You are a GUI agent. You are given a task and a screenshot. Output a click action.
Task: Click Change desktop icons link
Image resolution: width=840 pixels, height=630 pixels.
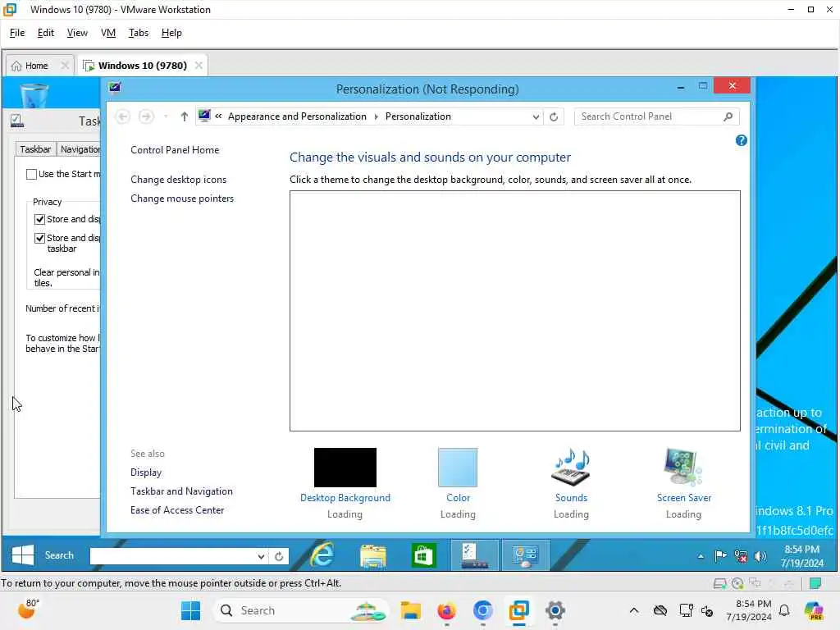point(178,180)
